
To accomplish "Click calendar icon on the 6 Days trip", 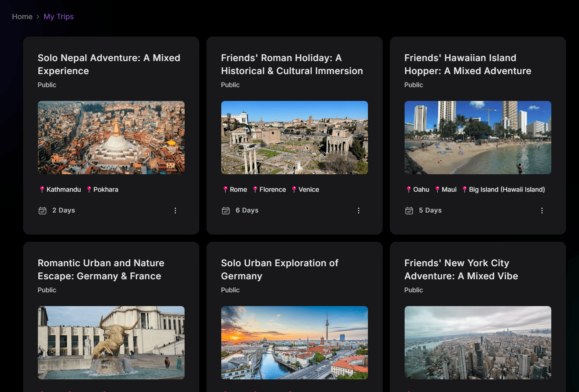I will click(x=226, y=210).
